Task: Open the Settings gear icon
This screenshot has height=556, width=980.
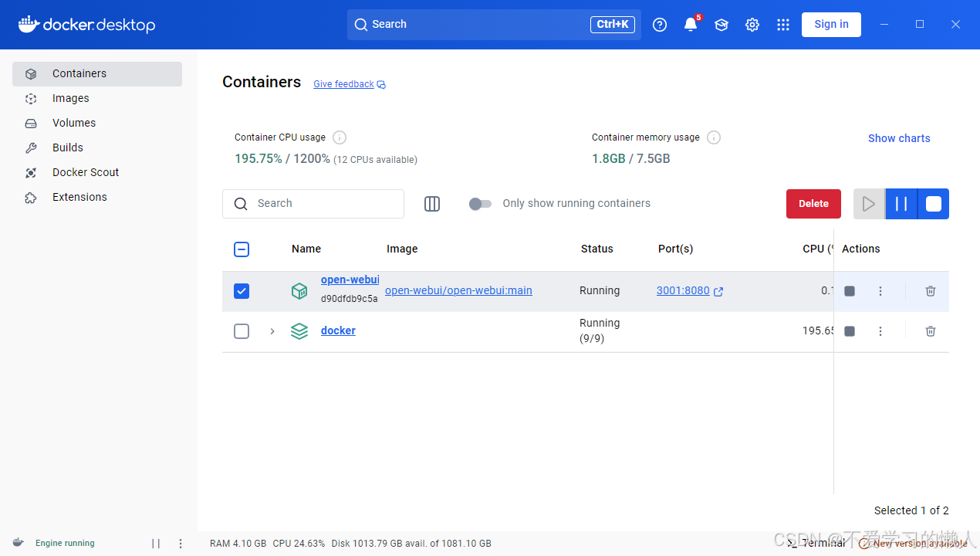Action: [752, 25]
